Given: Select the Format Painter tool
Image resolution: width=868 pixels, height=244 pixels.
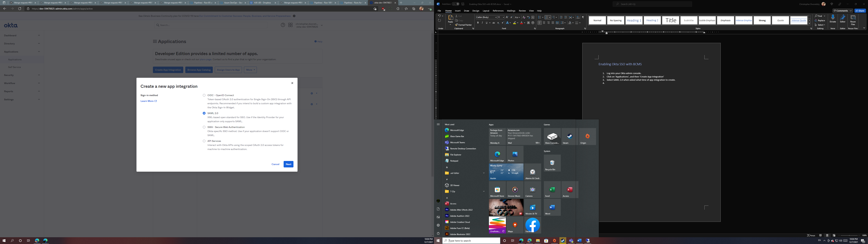Looking at the screenshot, I should pos(464,25).
